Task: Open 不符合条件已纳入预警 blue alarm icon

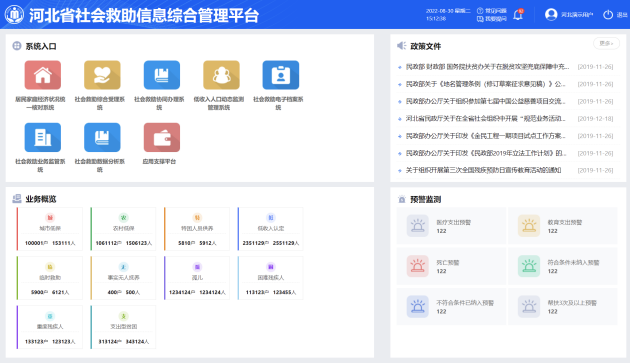Action: [x=417, y=306]
